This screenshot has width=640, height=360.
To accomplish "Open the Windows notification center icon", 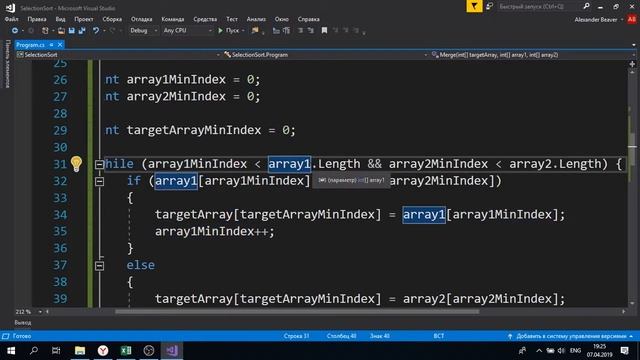I will point(625,351).
